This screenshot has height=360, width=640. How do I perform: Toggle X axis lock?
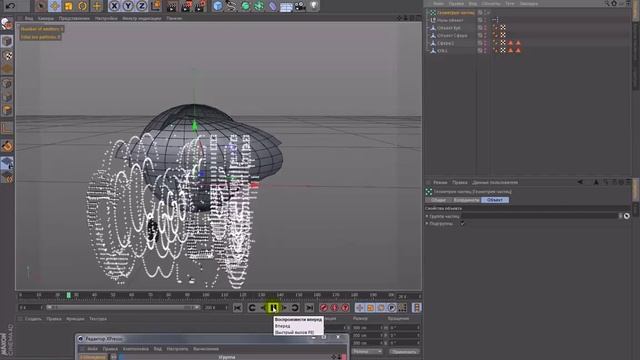point(114,6)
